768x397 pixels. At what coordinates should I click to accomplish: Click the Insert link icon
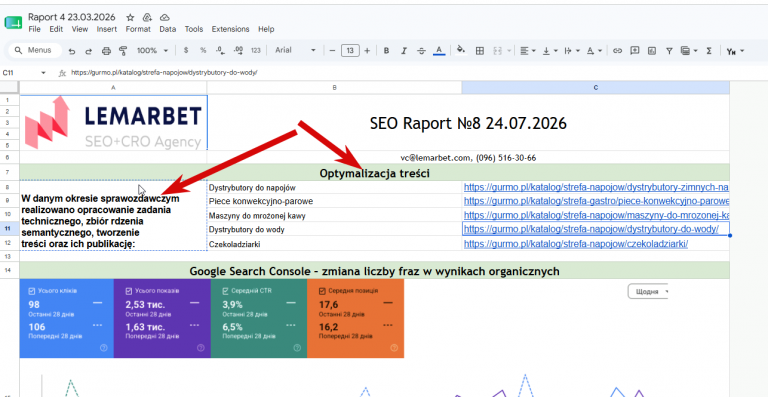point(618,50)
